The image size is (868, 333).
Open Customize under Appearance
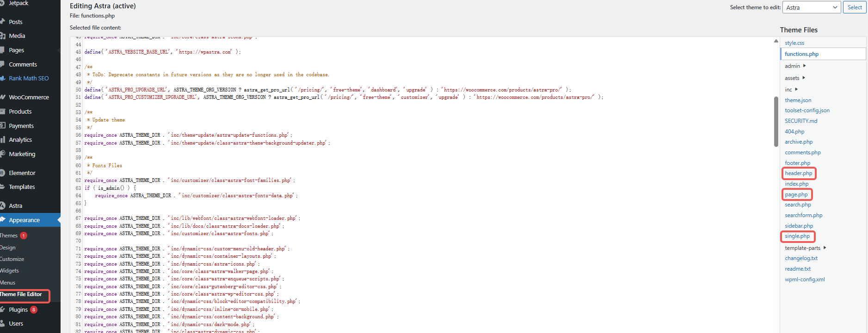click(12, 259)
